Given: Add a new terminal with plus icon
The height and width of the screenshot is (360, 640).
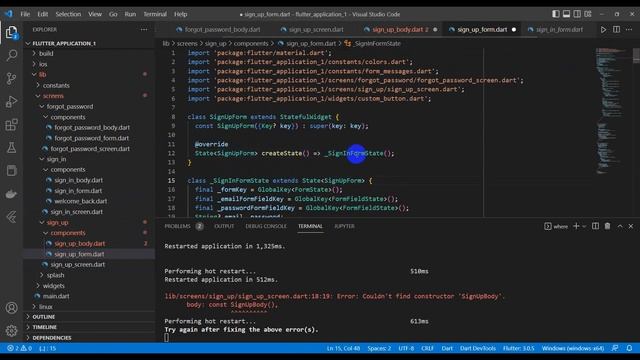Looking at the screenshot, I should pos(576,226).
